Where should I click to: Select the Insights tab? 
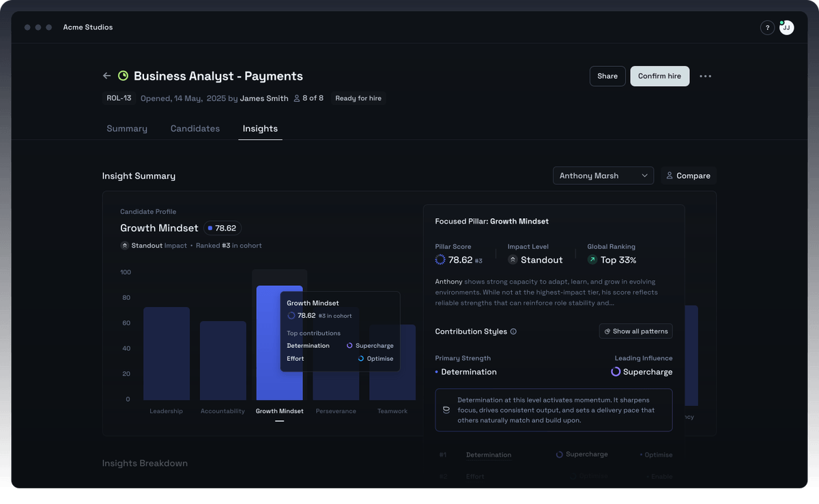(260, 128)
